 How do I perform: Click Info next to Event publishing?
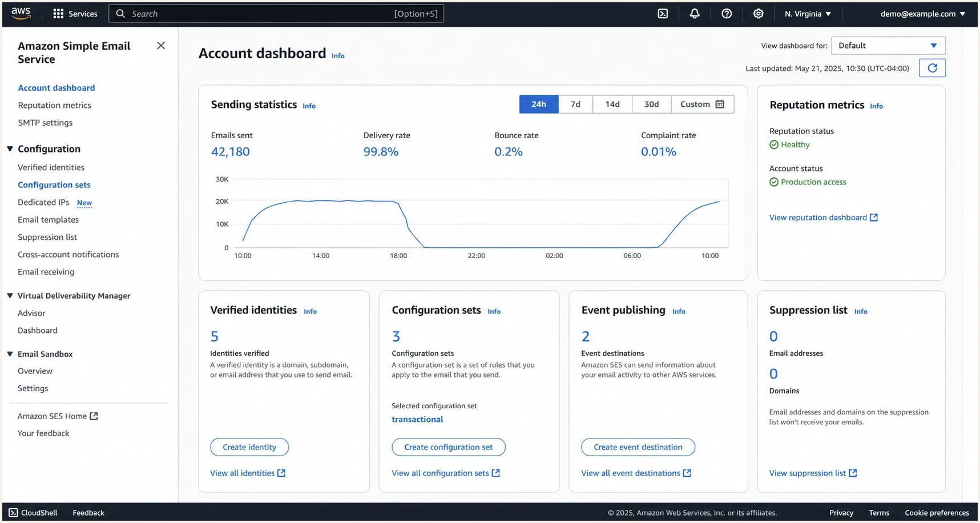point(679,312)
